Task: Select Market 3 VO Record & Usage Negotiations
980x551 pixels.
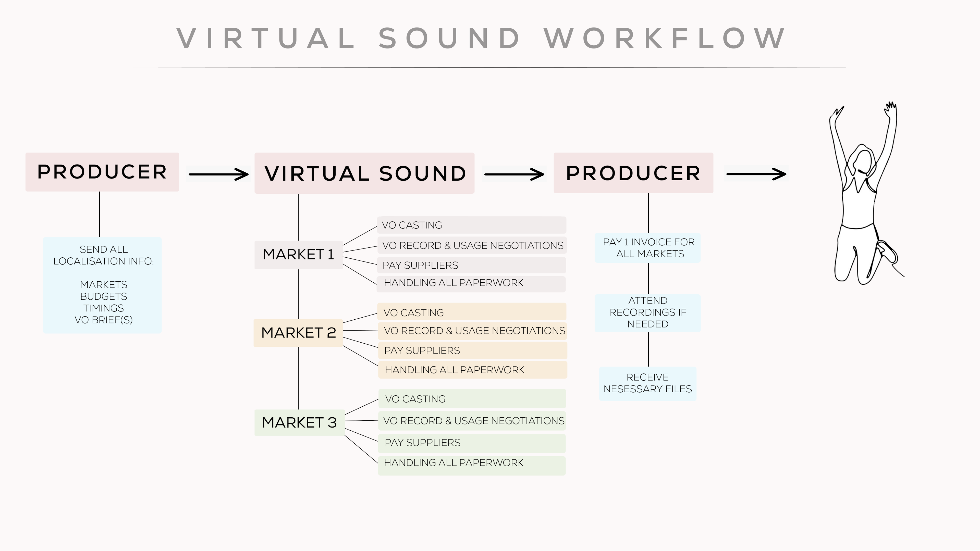Action: tap(472, 421)
